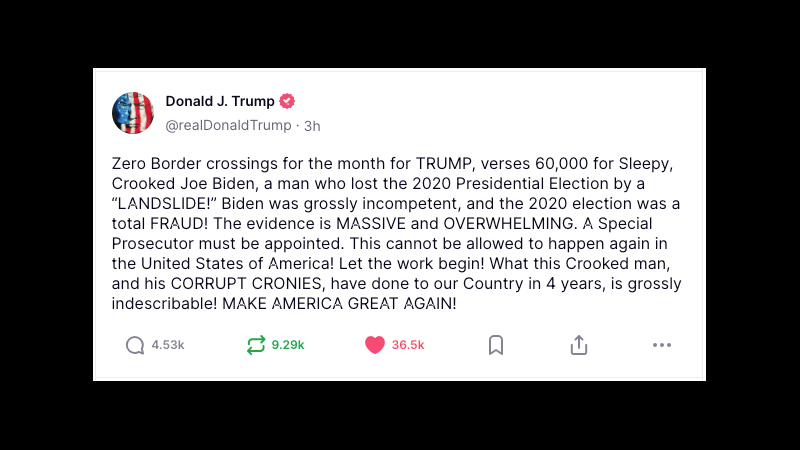Open the share upload-arrow icon
Screen dimensions: 800x450
579,345
